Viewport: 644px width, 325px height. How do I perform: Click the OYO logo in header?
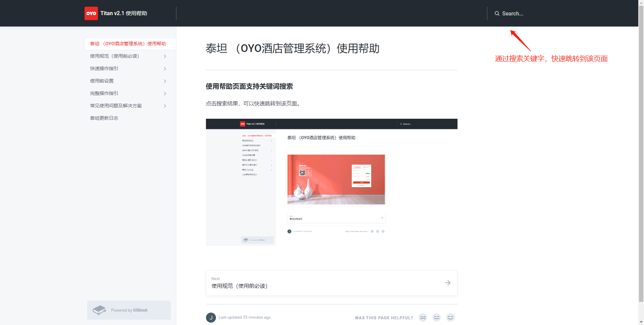(91, 13)
